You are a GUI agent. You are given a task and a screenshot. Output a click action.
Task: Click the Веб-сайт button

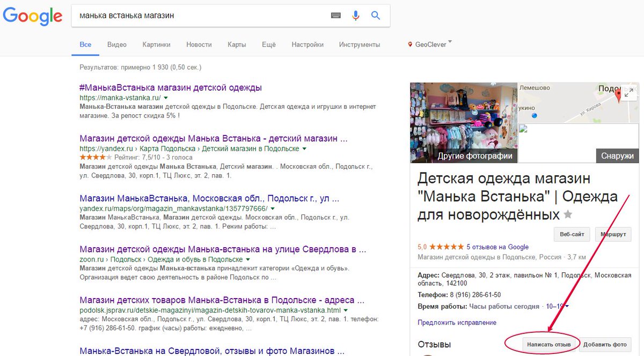coord(572,234)
